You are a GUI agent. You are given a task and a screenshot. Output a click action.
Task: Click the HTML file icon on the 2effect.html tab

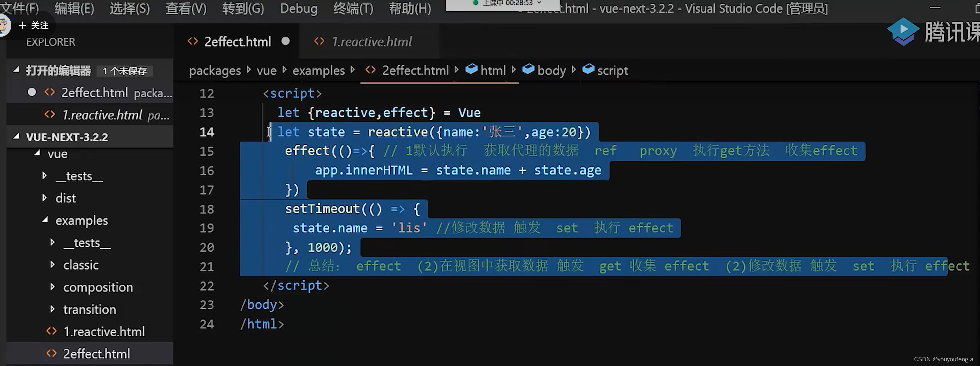click(x=193, y=41)
